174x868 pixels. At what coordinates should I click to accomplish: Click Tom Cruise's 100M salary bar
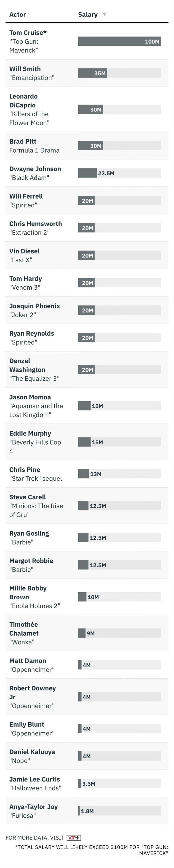click(119, 41)
